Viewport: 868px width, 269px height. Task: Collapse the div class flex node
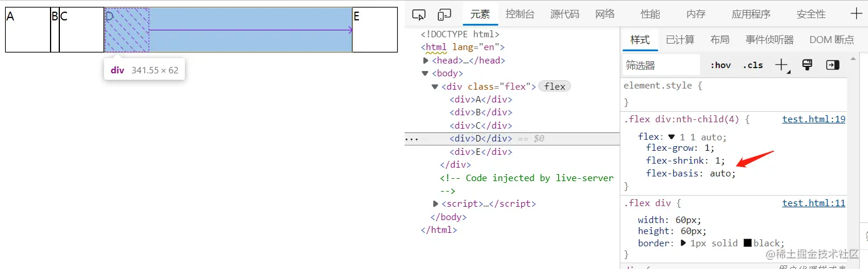pyautogui.click(x=435, y=87)
